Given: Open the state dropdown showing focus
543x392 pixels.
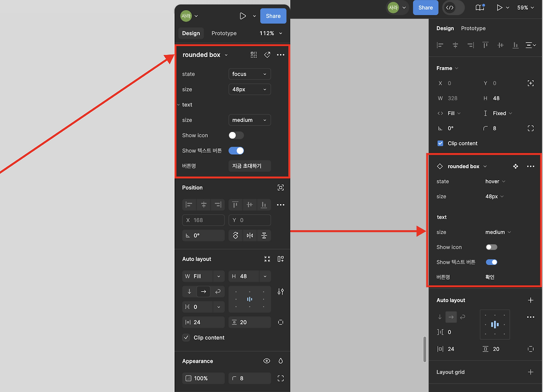Looking at the screenshot, I should pos(249,74).
